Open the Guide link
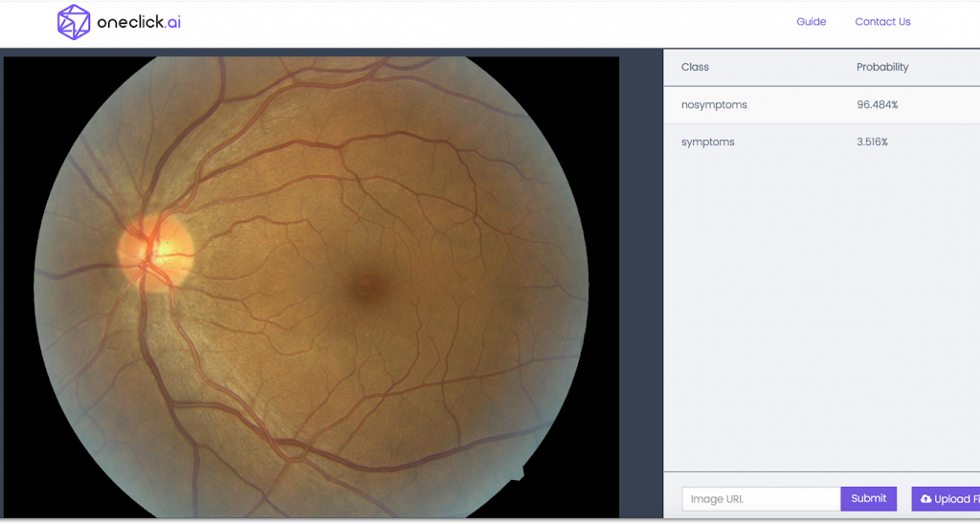This screenshot has height=524, width=980. coord(812,22)
